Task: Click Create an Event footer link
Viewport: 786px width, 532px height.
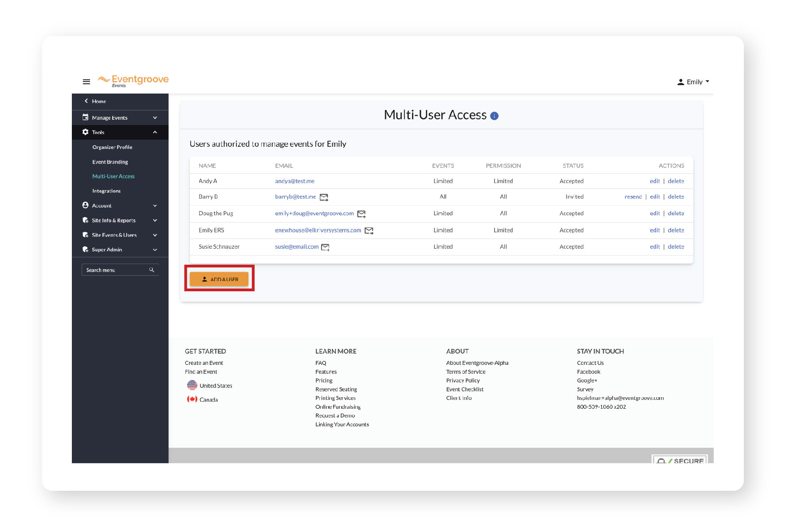Action: coord(204,363)
